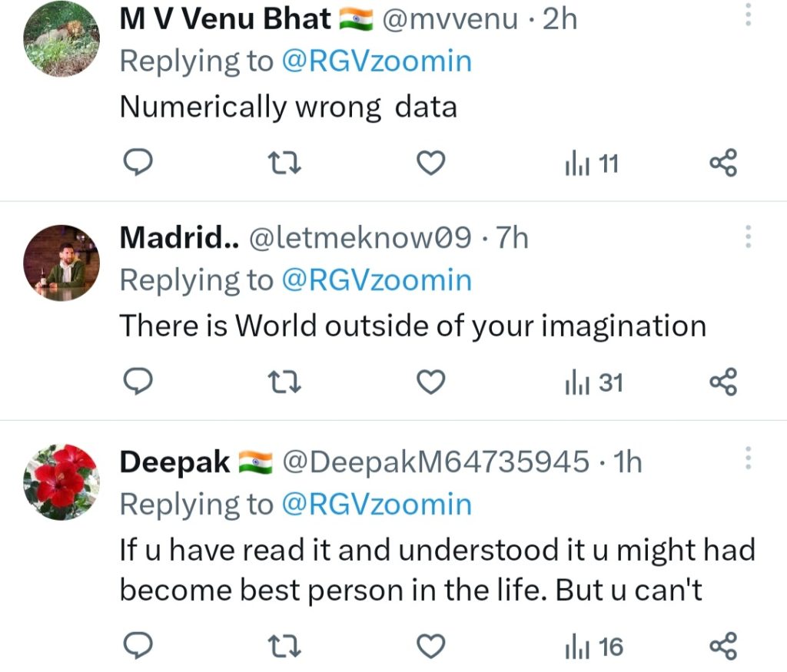
Task: Open more options menu on Madrid's reply
Action: point(749,237)
